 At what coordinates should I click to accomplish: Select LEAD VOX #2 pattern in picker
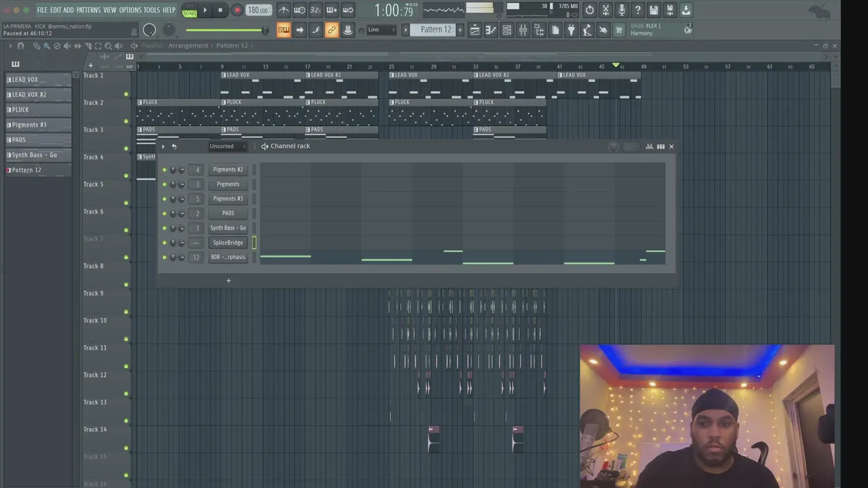click(x=38, y=94)
